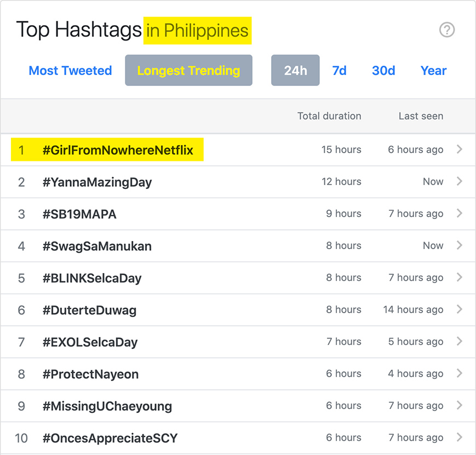The width and height of the screenshot is (476, 455).
Task: Click the Total duration column header
Action: (x=329, y=116)
